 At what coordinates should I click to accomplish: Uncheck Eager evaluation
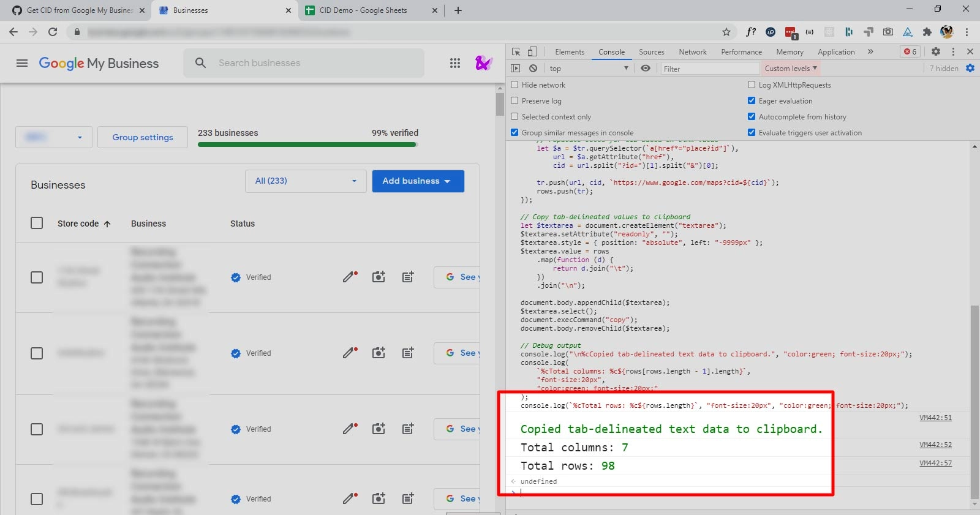(x=752, y=100)
